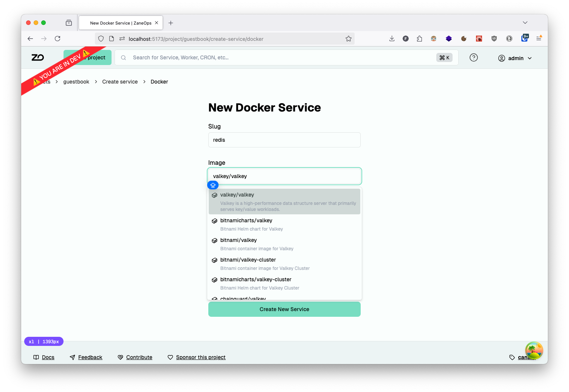This screenshot has width=569, height=392.
Task: Open the Docs link
Action: (44, 357)
